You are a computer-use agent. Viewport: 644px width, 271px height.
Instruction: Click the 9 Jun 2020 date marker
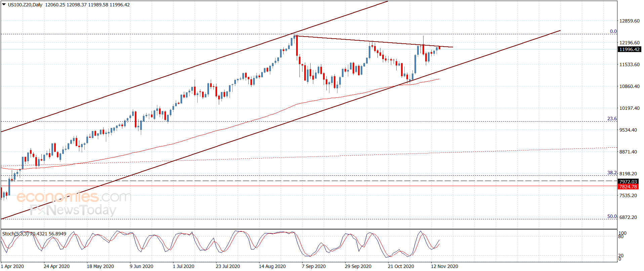[x=142, y=266]
